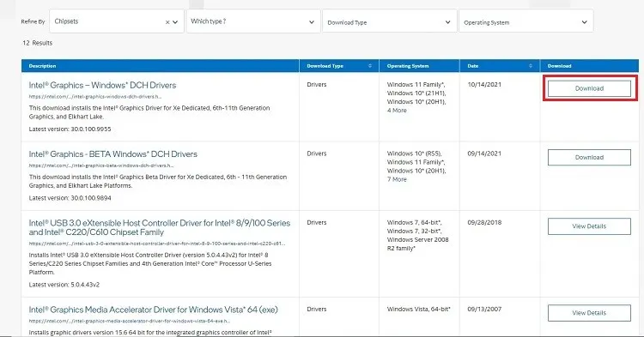Expand the Download Type filter dropdown
This screenshot has height=337, width=644.
[x=389, y=21]
